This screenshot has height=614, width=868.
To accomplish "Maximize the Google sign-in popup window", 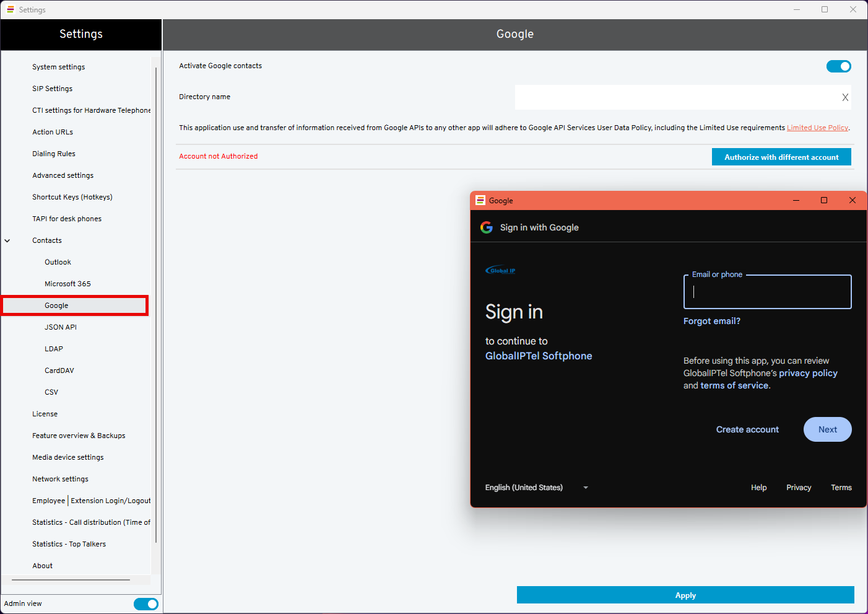I will click(x=823, y=200).
